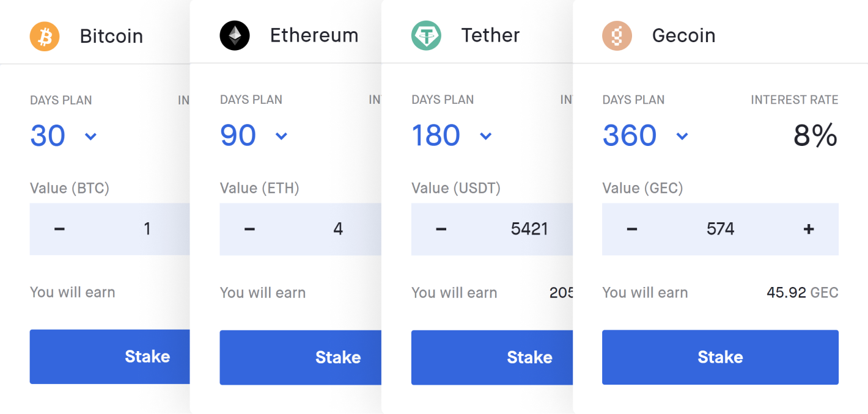Increase the GEC value with plus
868x414 pixels.
[x=809, y=229]
